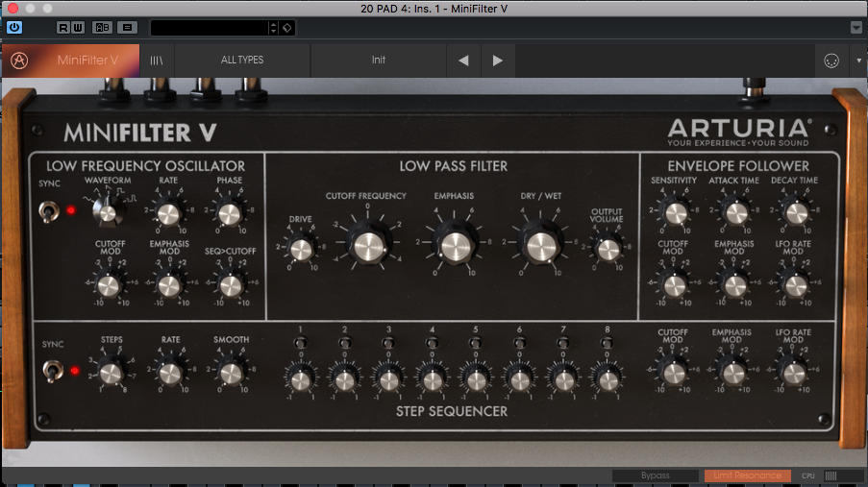Click the preset up/down stepper arrows
Image resolution: width=868 pixels, height=487 pixels.
(x=273, y=28)
